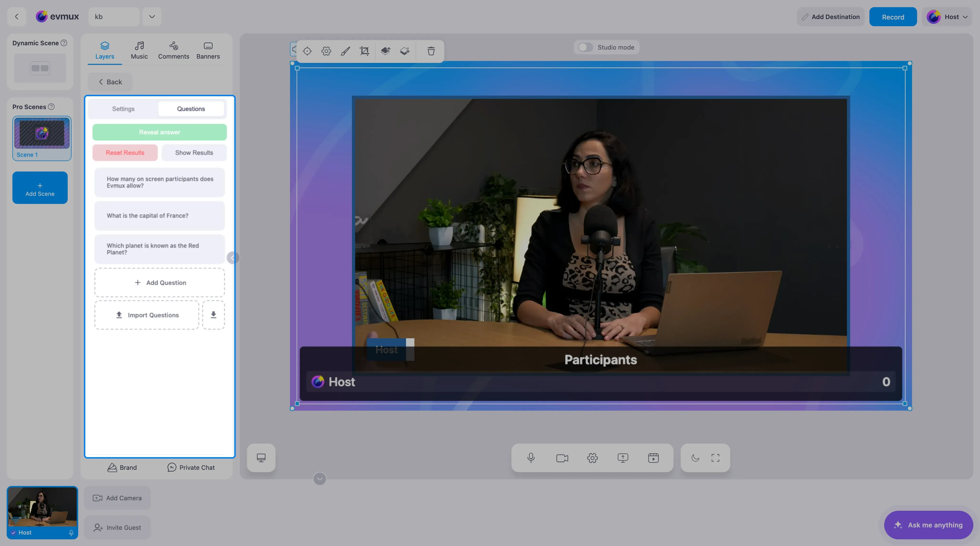Open settings gear in bottom control bar

(x=592, y=458)
